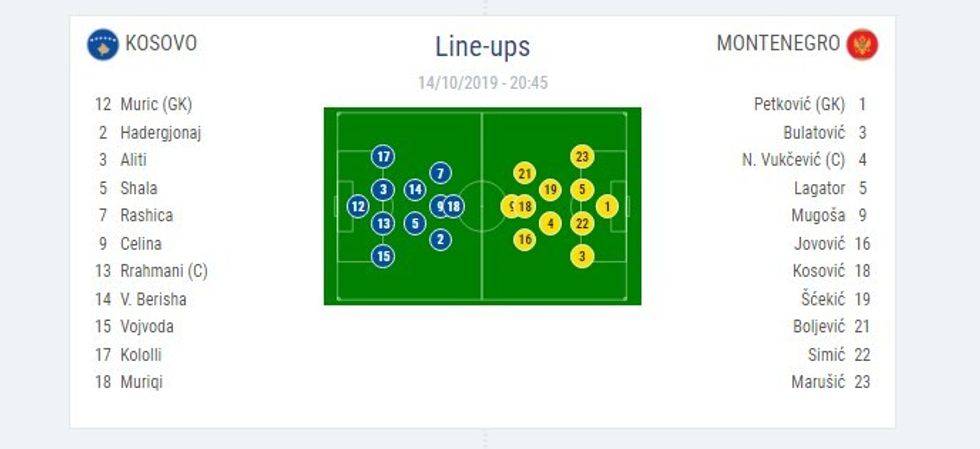
Task: Select blue player marker 17 on pitch
Action: tap(383, 156)
